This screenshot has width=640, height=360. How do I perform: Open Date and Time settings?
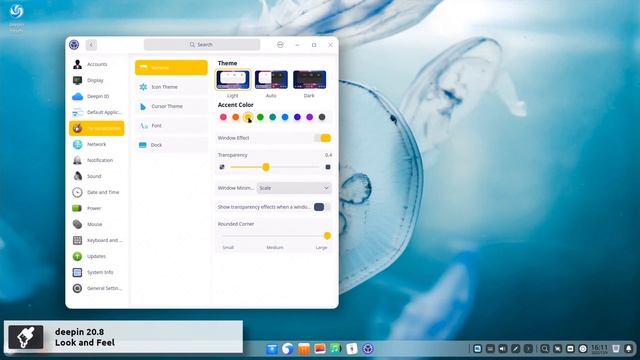(97, 192)
